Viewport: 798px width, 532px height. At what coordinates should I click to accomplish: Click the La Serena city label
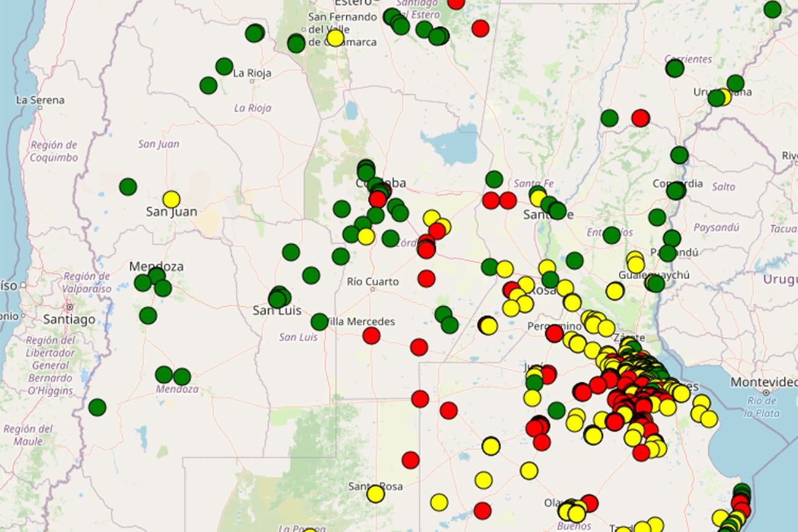(40, 99)
